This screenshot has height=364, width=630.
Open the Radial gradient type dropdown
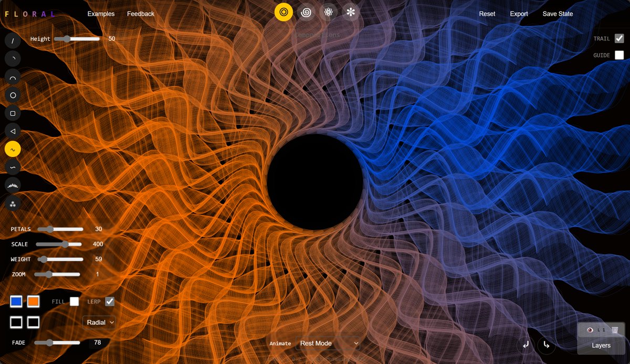(99, 323)
